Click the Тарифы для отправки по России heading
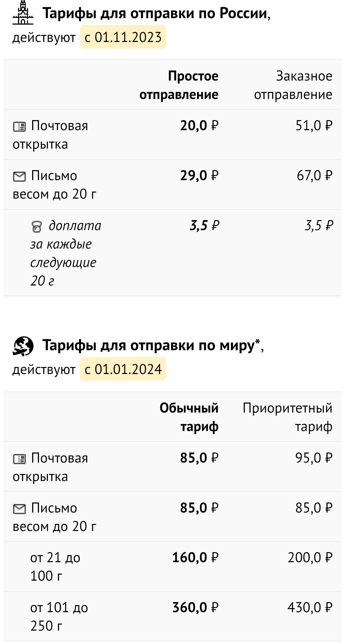Screen dimensions: 362x644 pos(156,13)
